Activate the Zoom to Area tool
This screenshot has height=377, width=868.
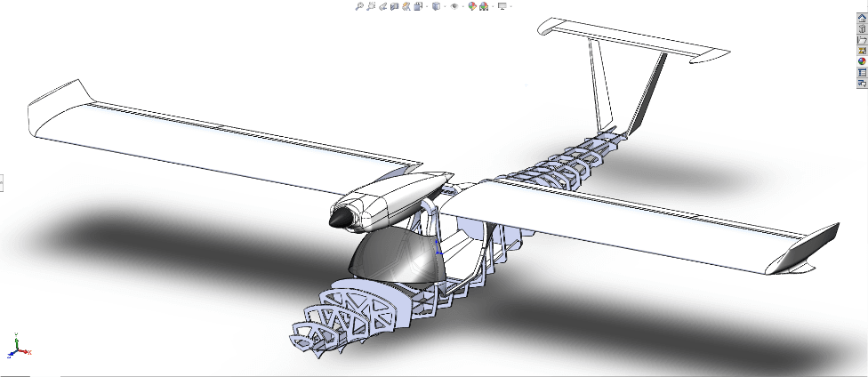(371, 6)
